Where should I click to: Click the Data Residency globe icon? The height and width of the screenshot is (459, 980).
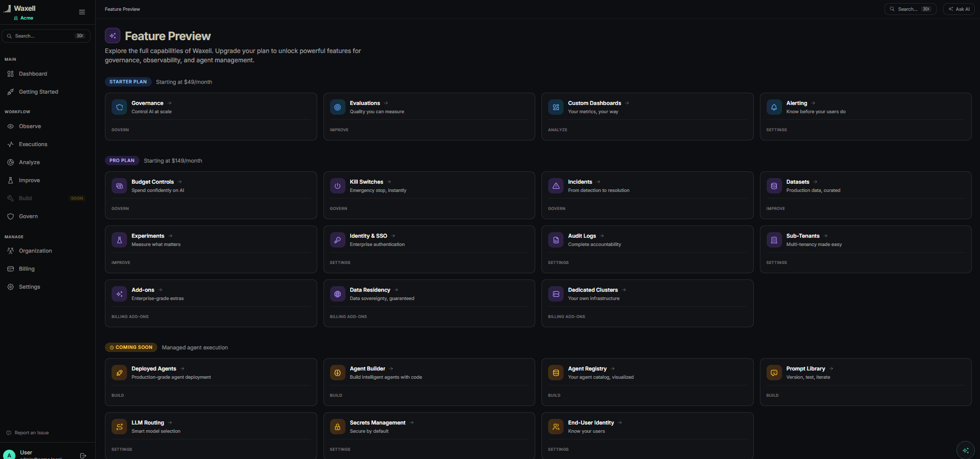[x=337, y=294]
